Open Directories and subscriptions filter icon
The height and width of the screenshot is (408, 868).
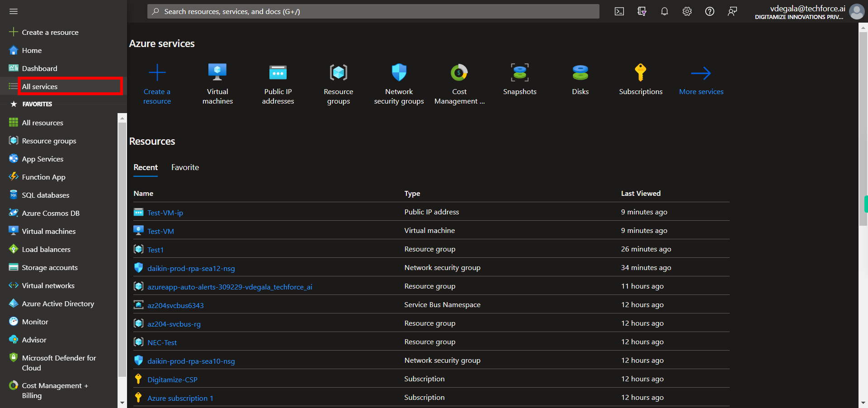tap(642, 11)
